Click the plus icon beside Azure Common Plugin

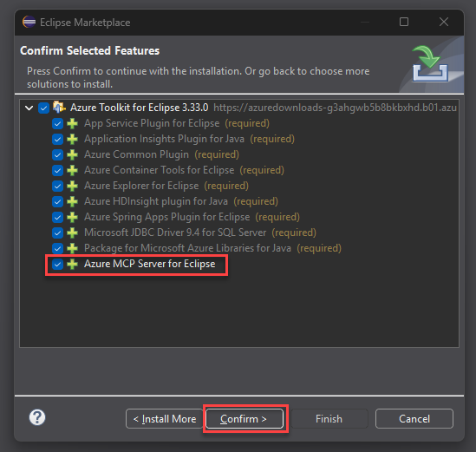[72, 155]
